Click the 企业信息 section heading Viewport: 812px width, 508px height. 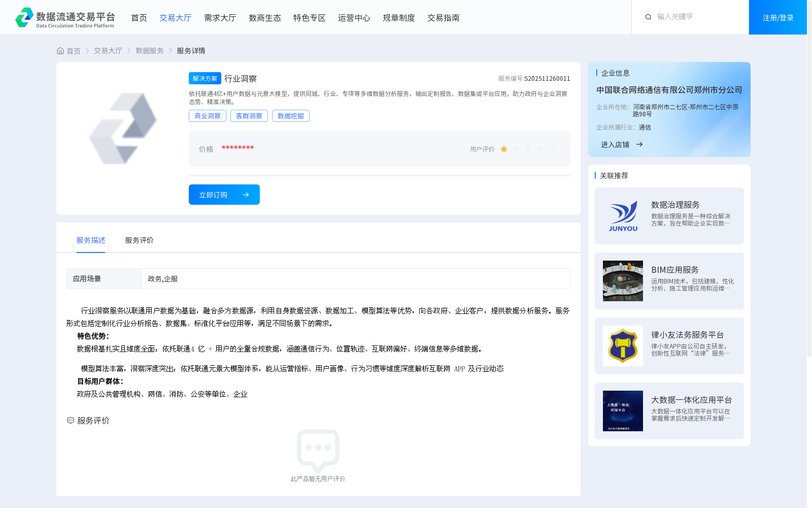pos(616,73)
